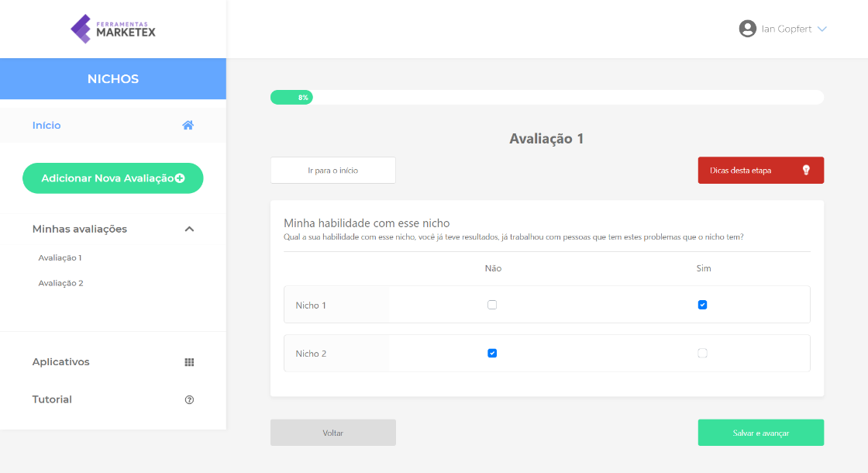This screenshot has width=868, height=473.
Task: Click Adicionar Nova Avaliação button
Action: point(113,178)
